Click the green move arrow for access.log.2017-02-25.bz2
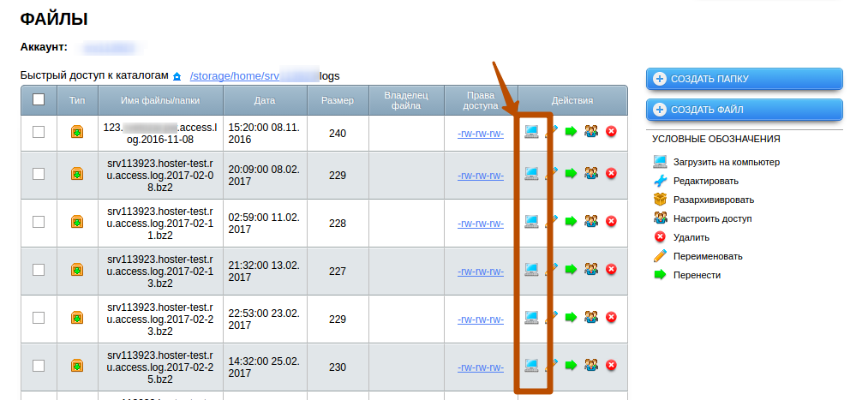 [571, 366]
